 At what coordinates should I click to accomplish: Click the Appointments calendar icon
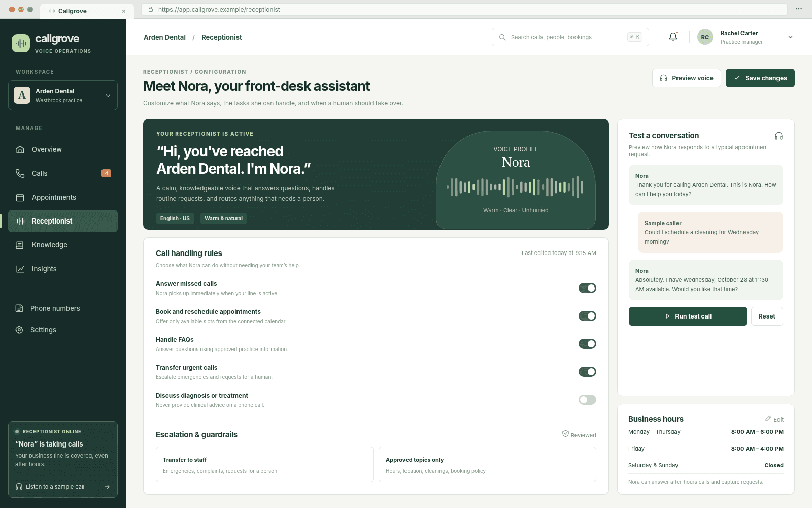click(x=20, y=197)
